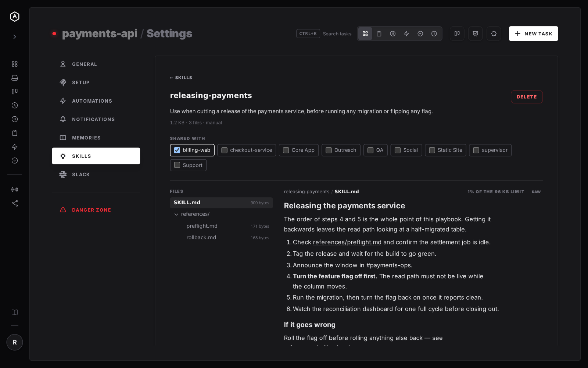Viewport: 588px width, 368px height.
Task: Open the clipboard icon in the left sidebar
Action: tap(15, 133)
